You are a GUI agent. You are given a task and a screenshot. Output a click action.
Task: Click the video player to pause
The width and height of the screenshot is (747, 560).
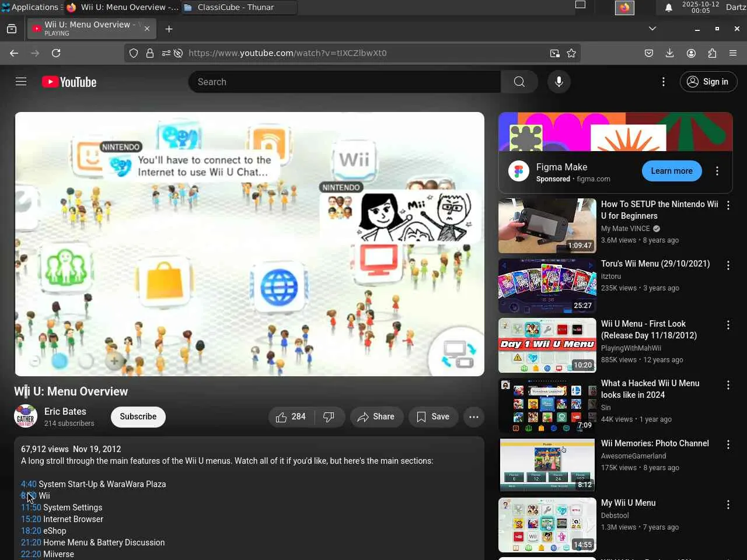(249, 244)
